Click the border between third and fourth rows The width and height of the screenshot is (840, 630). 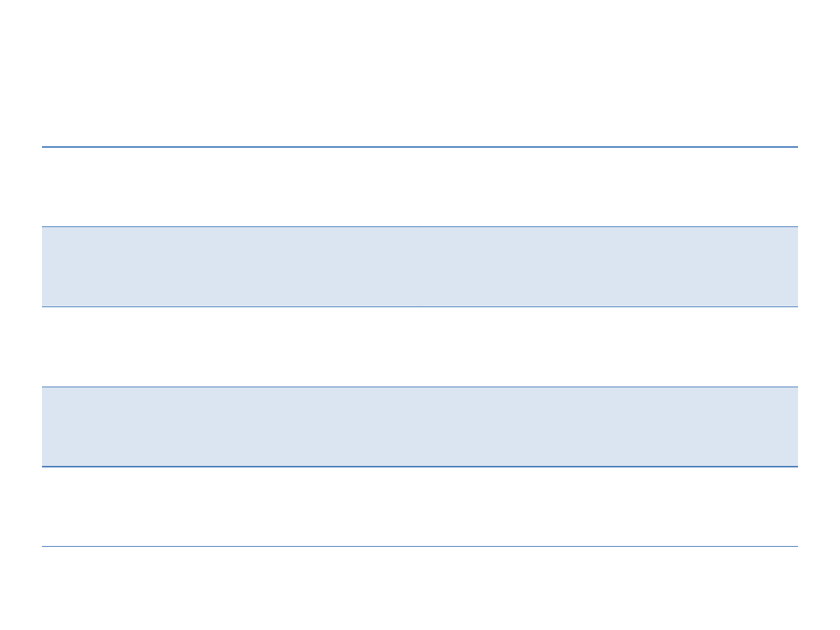click(420, 387)
